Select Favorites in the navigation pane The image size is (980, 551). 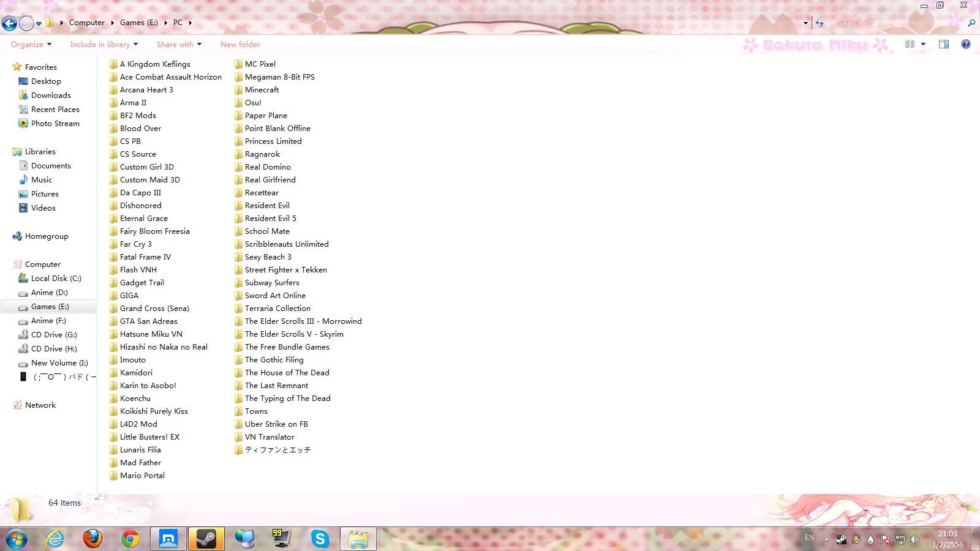pyautogui.click(x=40, y=67)
